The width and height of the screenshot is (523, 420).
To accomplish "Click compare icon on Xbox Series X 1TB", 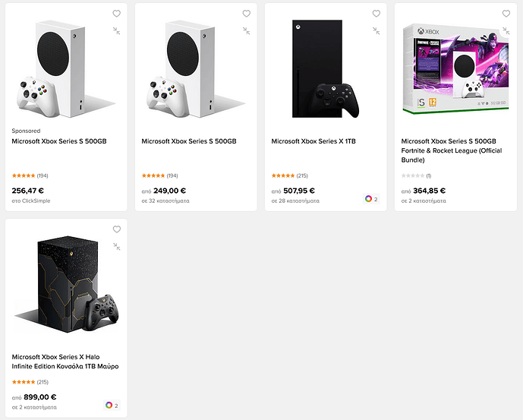I will coord(376,30).
